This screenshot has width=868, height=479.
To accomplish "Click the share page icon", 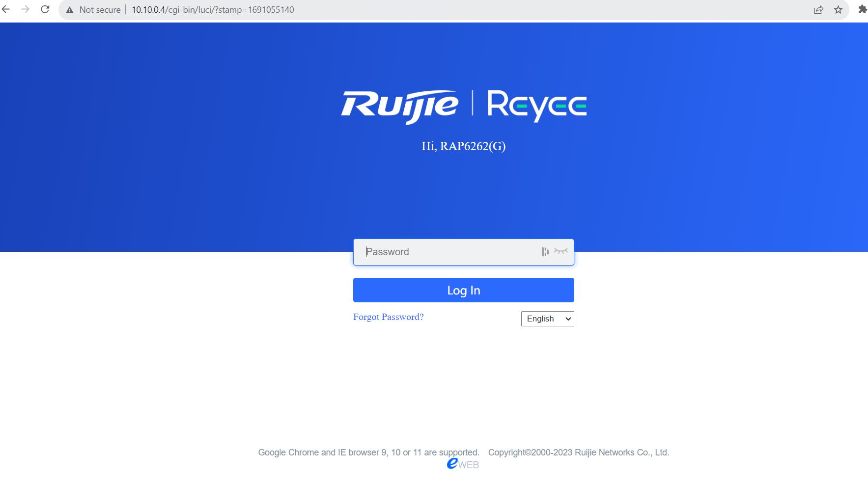I will click(818, 10).
